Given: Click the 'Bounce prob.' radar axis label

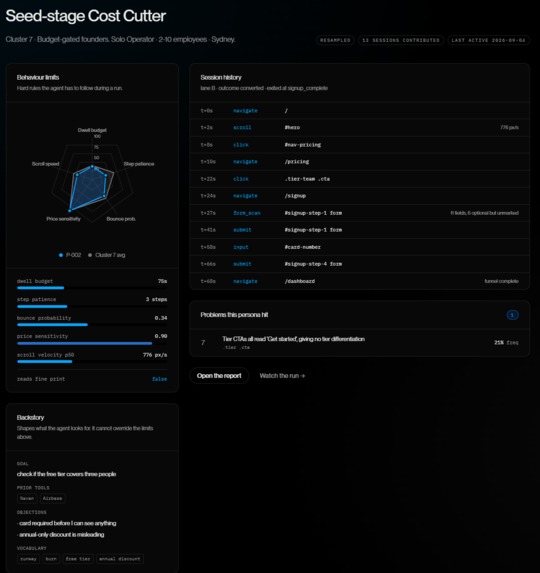Looking at the screenshot, I should coord(121,219).
